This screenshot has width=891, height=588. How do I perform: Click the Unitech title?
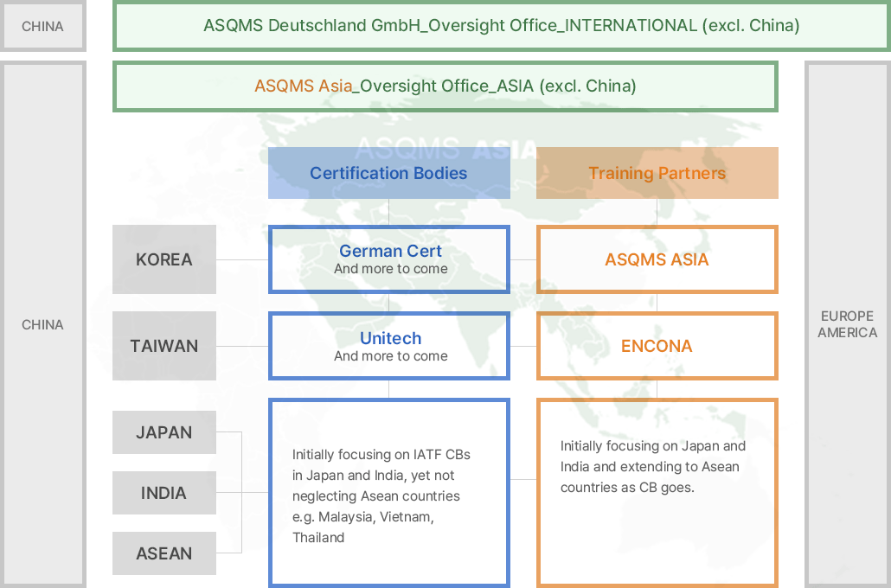(x=390, y=338)
